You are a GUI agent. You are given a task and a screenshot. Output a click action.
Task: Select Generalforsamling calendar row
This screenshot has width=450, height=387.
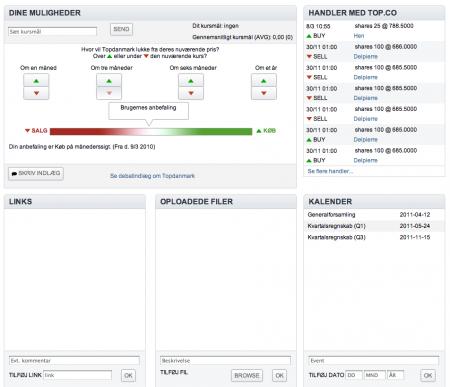(x=374, y=215)
